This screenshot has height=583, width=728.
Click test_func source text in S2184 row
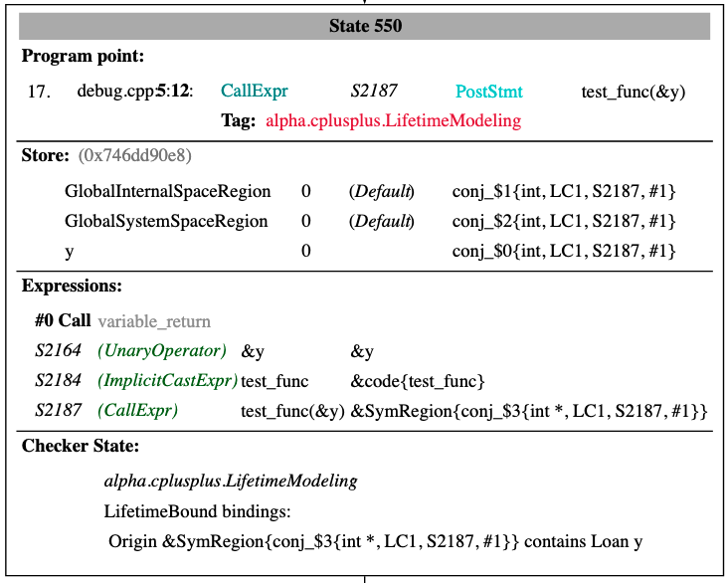coord(274,381)
